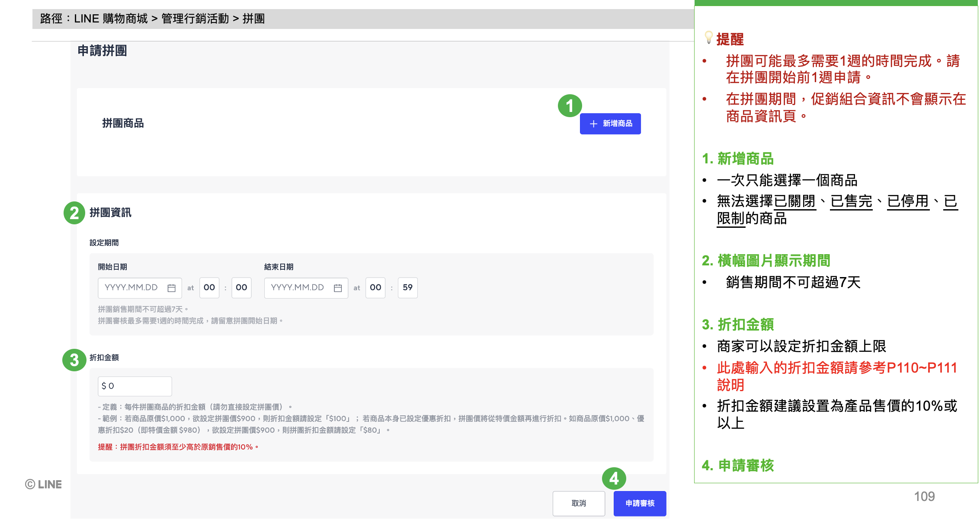
Task: Select the end time hour field
Action: [375, 288]
